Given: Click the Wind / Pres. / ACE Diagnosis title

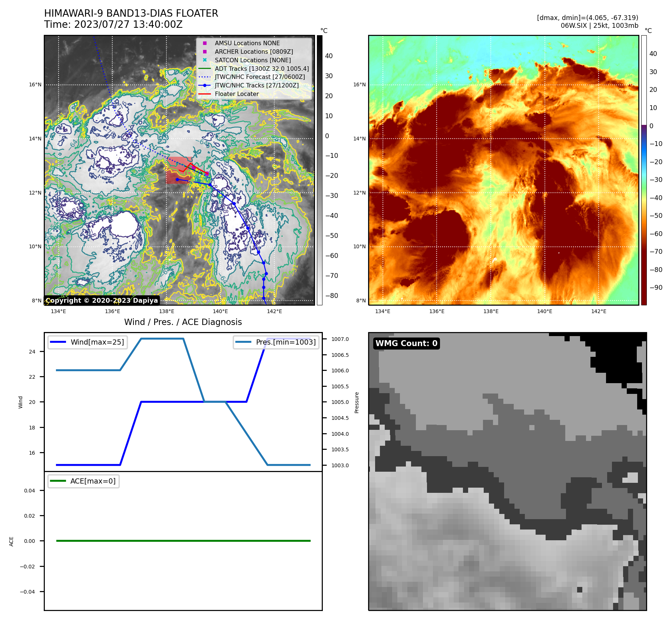Looking at the screenshot, I should click(x=183, y=322).
